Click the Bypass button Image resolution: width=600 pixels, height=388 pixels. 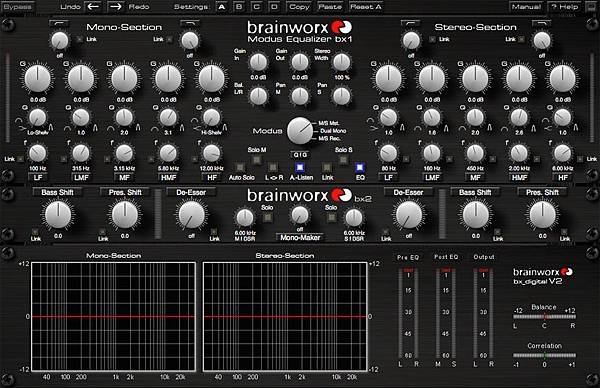click(17, 7)
